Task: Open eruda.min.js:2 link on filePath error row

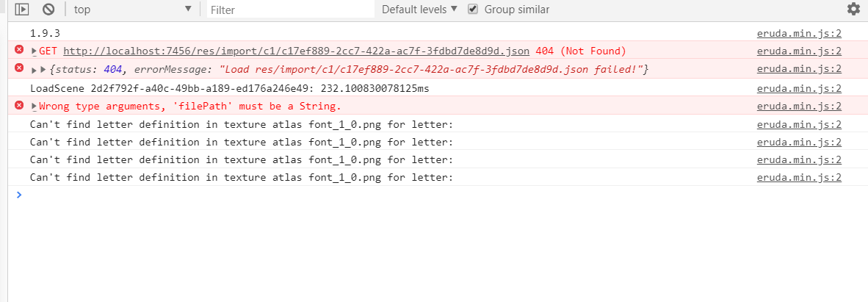Action: click(799, 106)
